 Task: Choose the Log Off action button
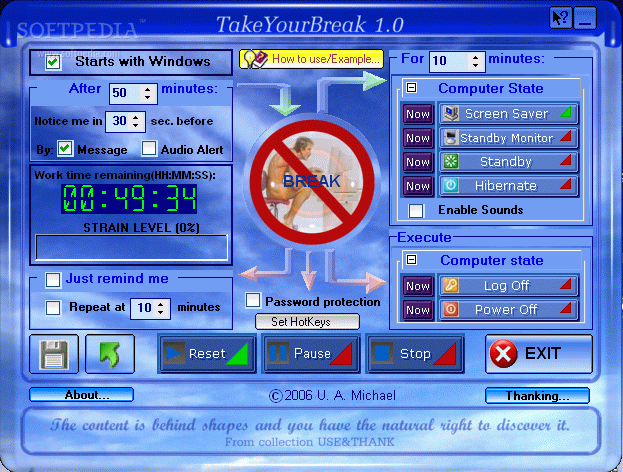point(509,286)
